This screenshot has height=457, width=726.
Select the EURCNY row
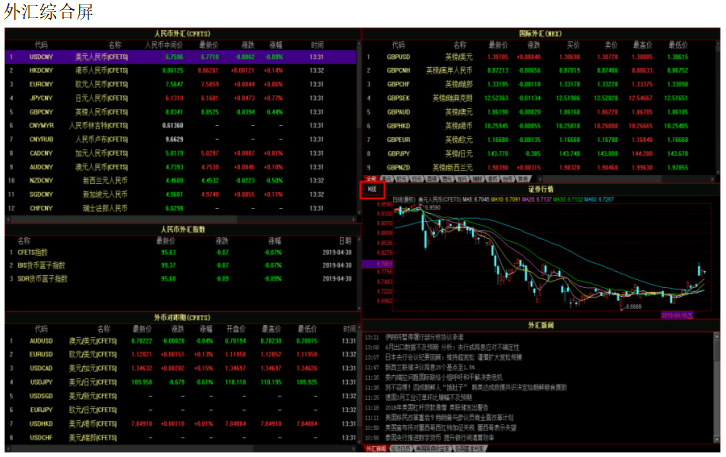point(181,84)
